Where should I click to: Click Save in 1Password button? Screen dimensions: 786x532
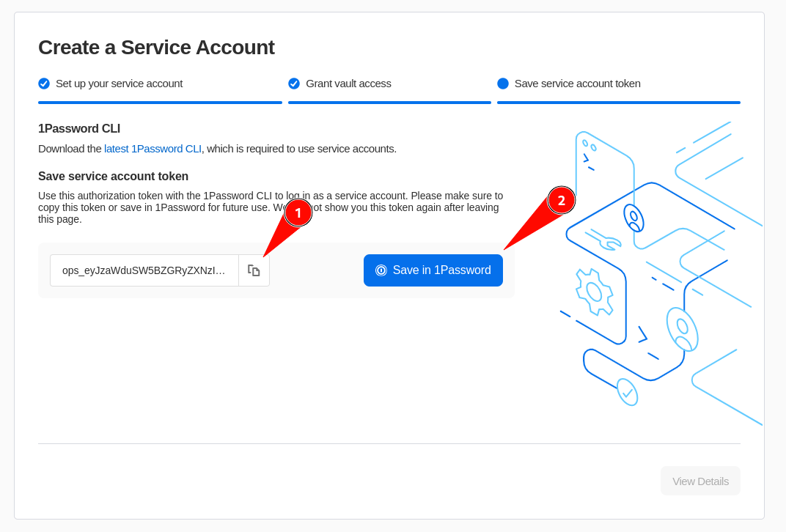pos(433,270)
